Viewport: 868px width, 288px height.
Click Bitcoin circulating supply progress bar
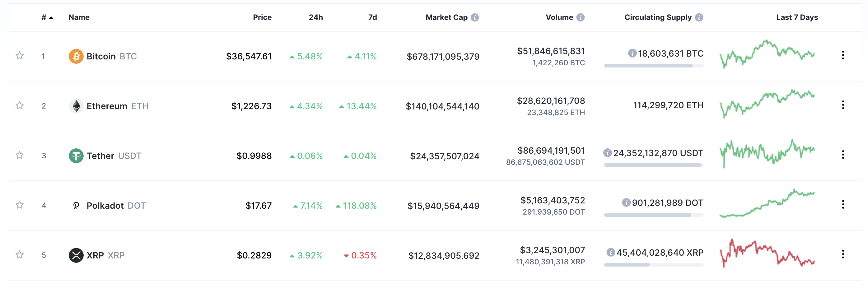pos(654,66)
